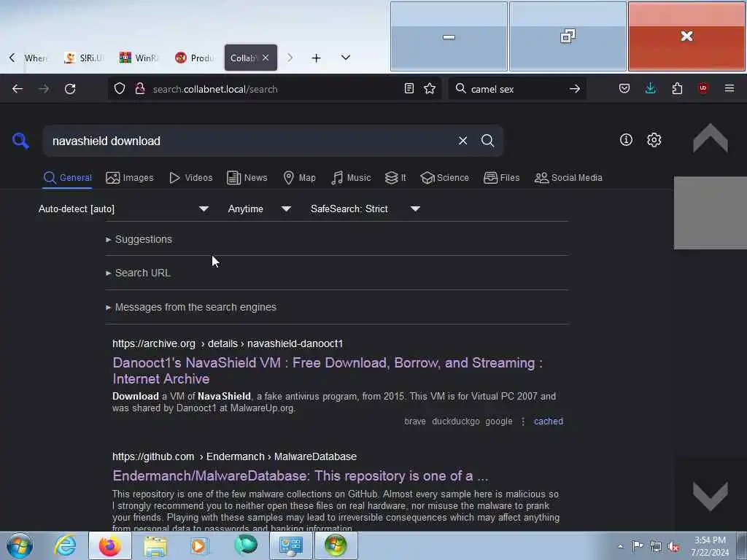Open cached version of archive result
Image resolution: width=747 pixels, height=560 pixels.
[x=549, y=421]
